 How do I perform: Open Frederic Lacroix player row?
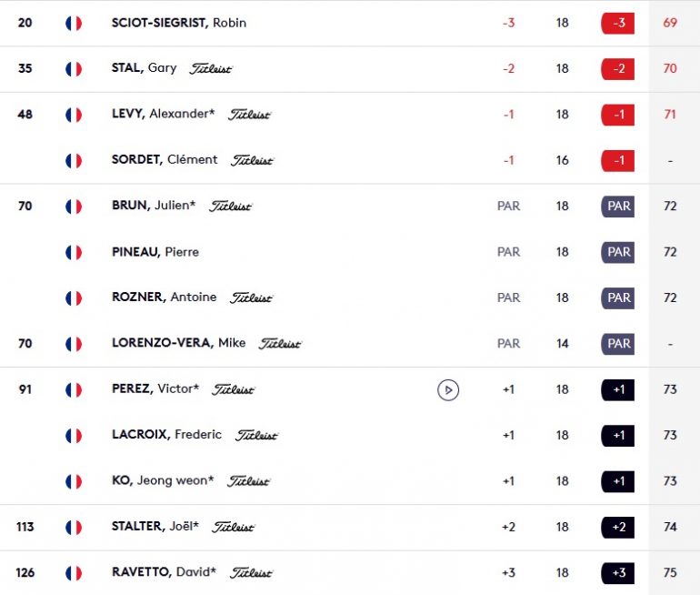tap(350, 436)
